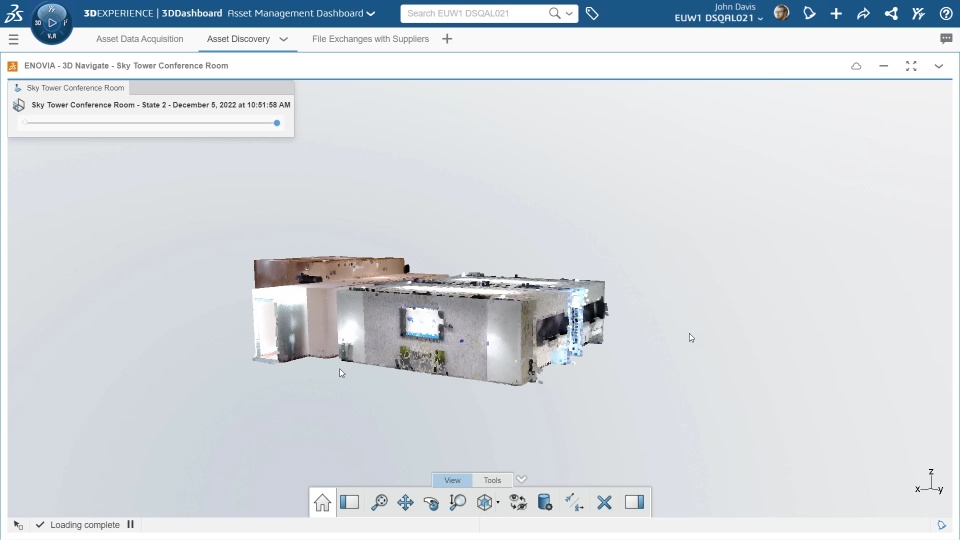The height and width of the screenshot is (540, 960).
Task: Minimize the ENOVIA 3D Navigate widget
Action: point(883,66)
